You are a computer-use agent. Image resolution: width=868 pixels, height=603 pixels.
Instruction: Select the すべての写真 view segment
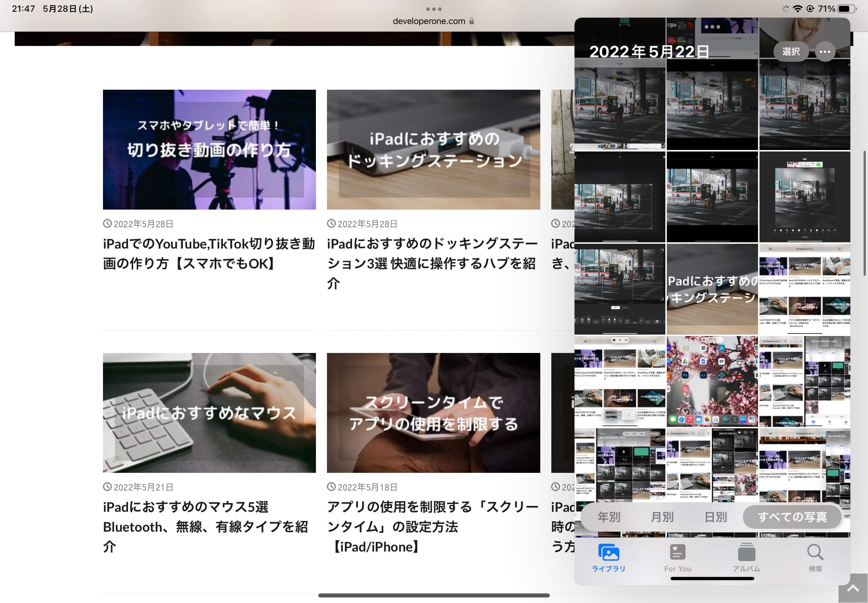click(x=792, y=517)
